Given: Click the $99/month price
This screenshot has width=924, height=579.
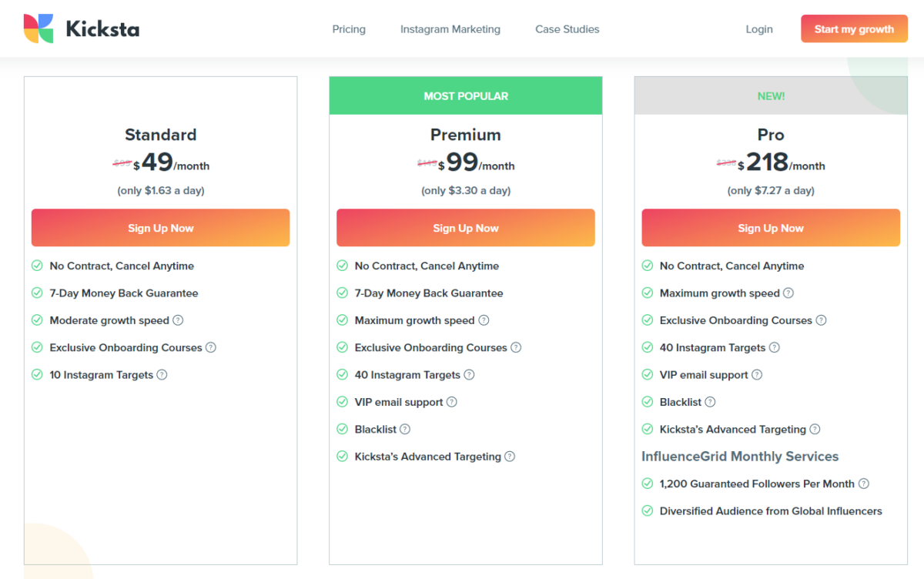Looking at the screenshot, I should (477, 163).
